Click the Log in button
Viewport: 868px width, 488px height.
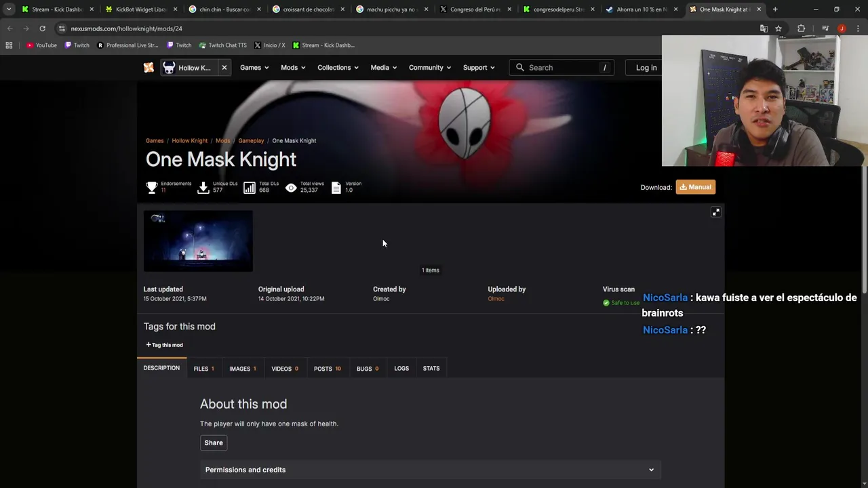pos(646,68)
